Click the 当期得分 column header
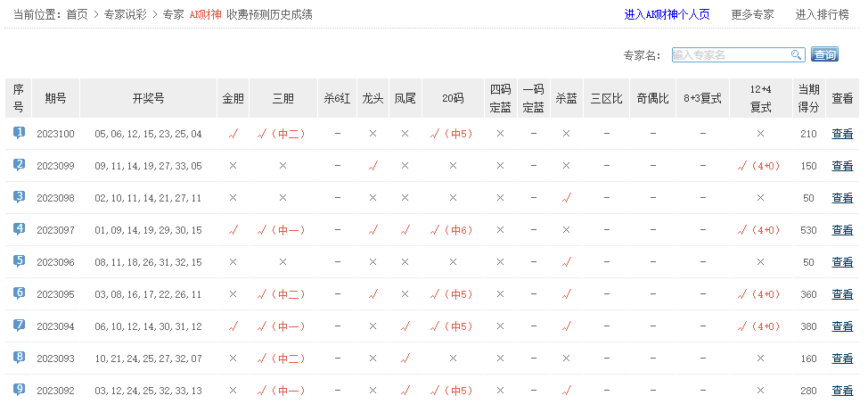Screen dimensions: 868x404 point(807,98)
